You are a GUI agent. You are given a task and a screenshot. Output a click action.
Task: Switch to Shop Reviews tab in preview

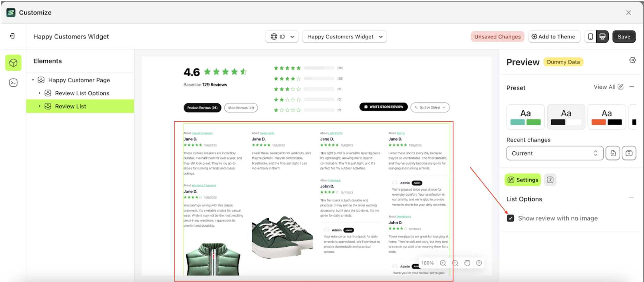[x=241, y=108]
